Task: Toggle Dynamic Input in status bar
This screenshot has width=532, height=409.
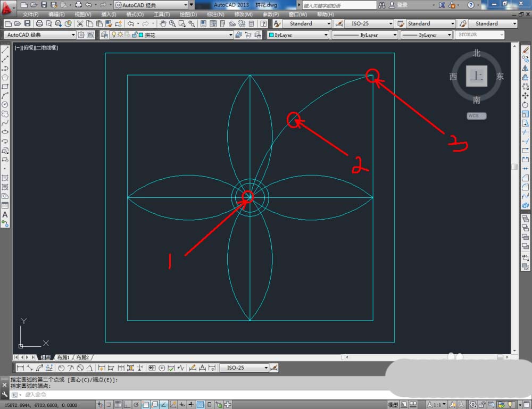Action: point(182,405)
